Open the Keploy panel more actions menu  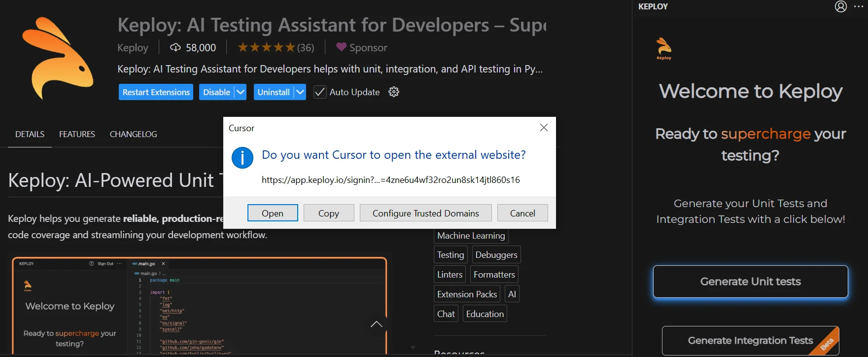click(859, 6)
